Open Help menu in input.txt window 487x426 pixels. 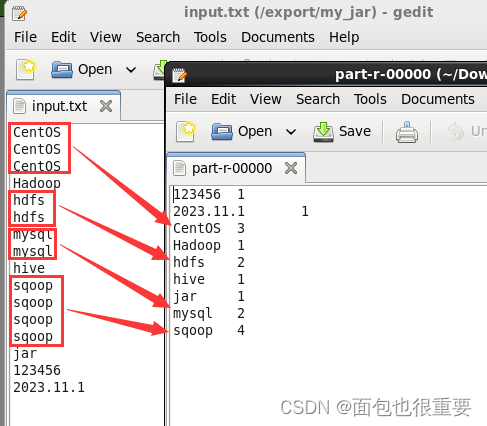coord(344,37)
